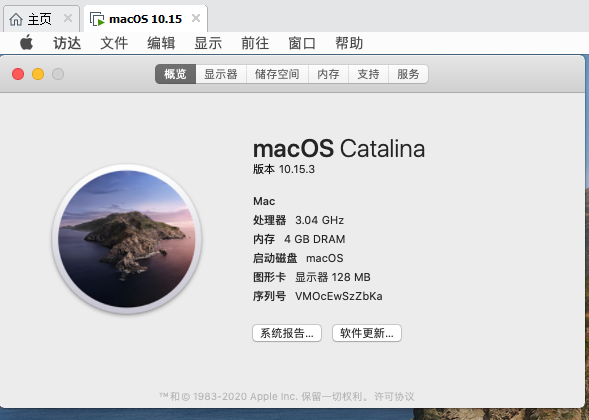The width and height of the screenshot is (589, 420).
Task: Open the 前往 menu
Action: point(255,43)
